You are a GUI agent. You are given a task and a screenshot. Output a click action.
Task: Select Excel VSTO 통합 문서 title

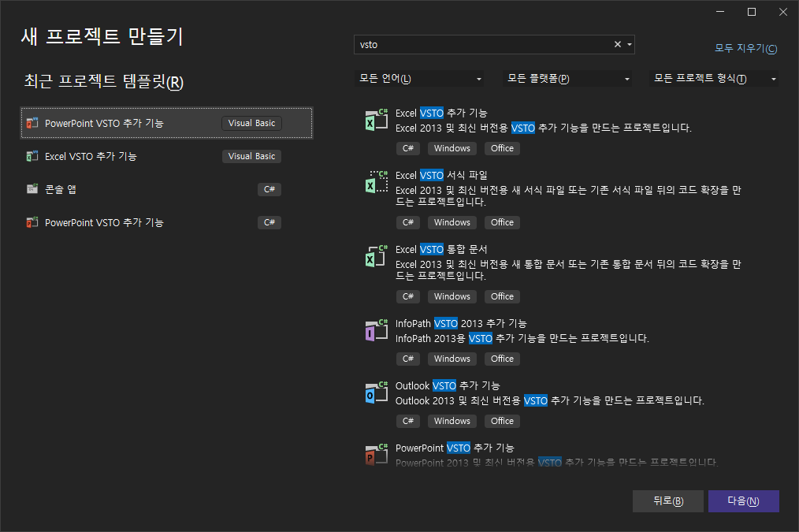point(441,249)
